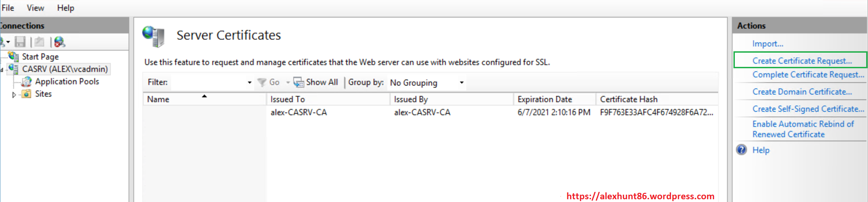Open the Filter field dropdown arrow
The image size is (868, 202).
[249, 82]
